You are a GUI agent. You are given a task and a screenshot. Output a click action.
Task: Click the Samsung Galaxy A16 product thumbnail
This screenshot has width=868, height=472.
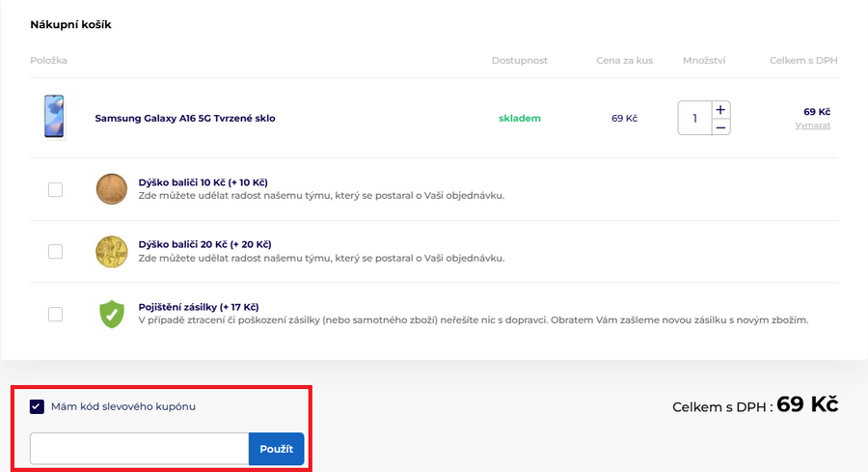[55, 118]
